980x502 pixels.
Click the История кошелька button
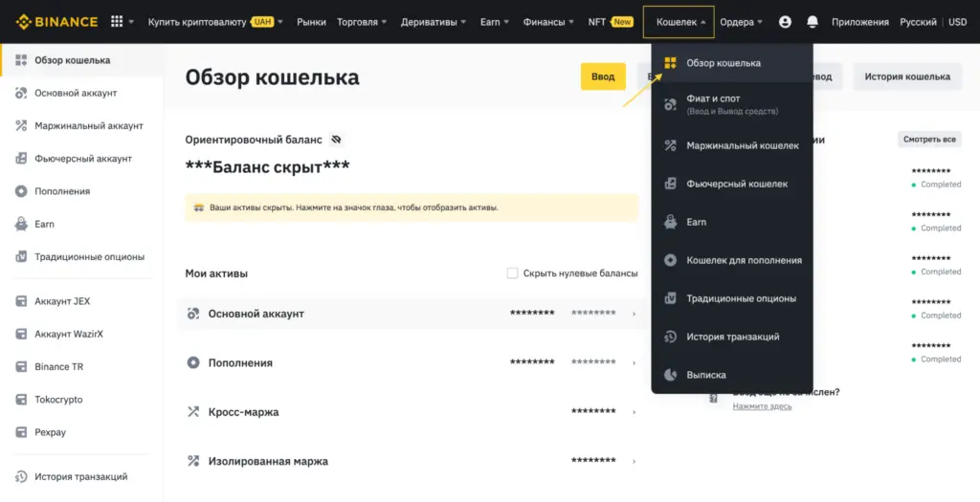click(x=907, y=76)
